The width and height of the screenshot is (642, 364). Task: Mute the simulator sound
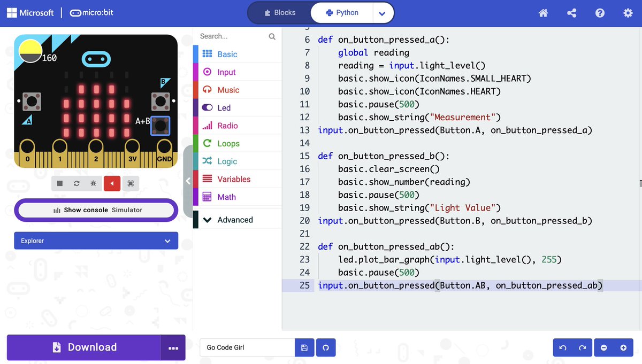[112, 183]
